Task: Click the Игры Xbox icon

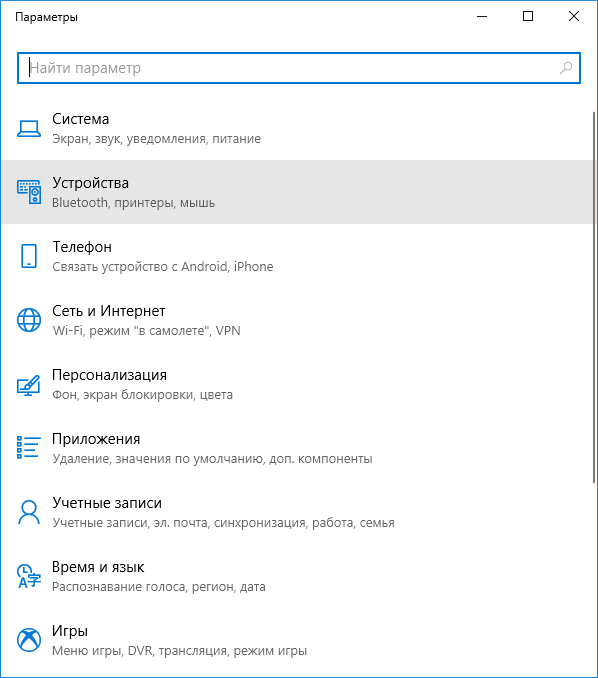Action: [29, 640]
